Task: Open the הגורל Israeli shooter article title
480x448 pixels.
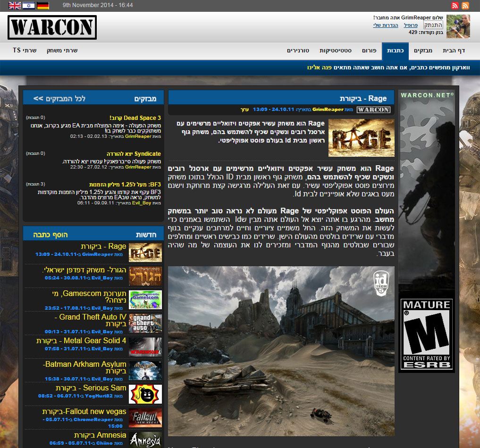Action: coord(84,270)
